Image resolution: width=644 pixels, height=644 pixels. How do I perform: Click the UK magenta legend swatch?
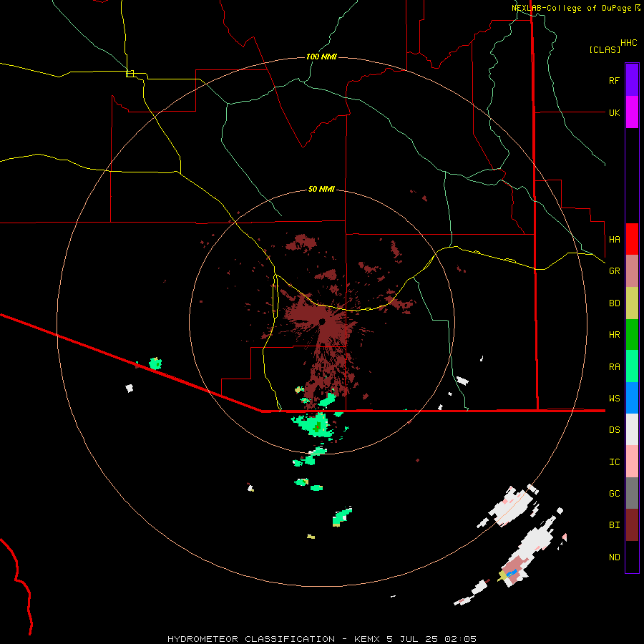pos(632,112)
